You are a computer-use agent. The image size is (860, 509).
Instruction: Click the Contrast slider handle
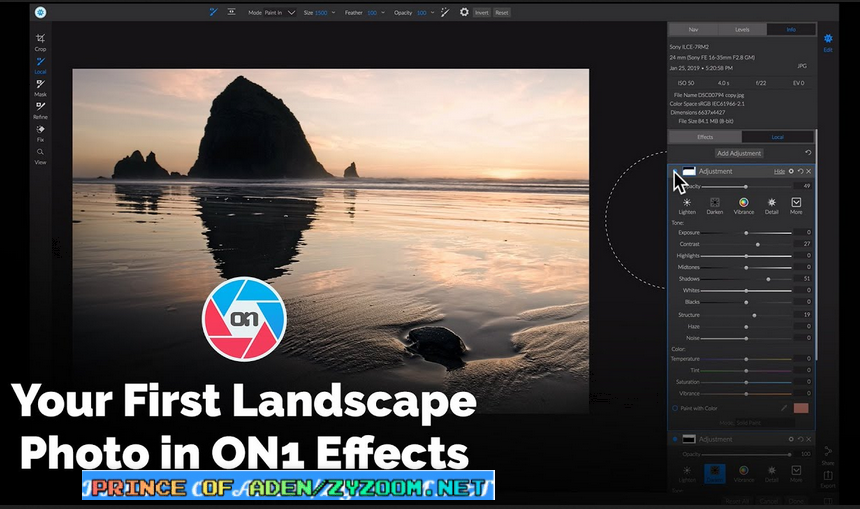coord(758,244)
